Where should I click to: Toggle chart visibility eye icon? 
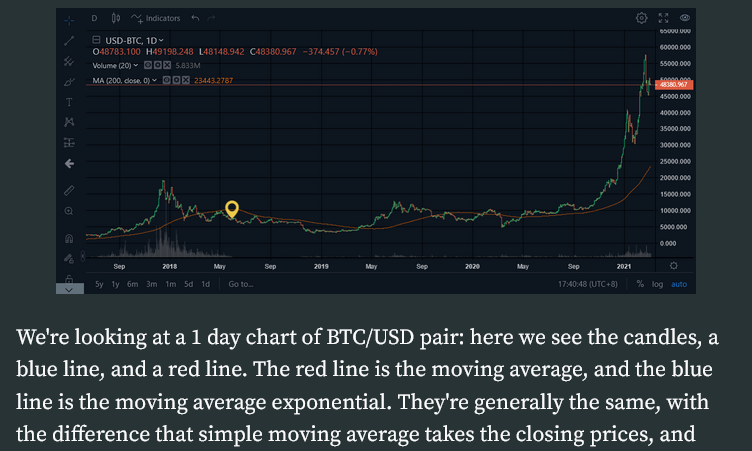pos(685,18)
